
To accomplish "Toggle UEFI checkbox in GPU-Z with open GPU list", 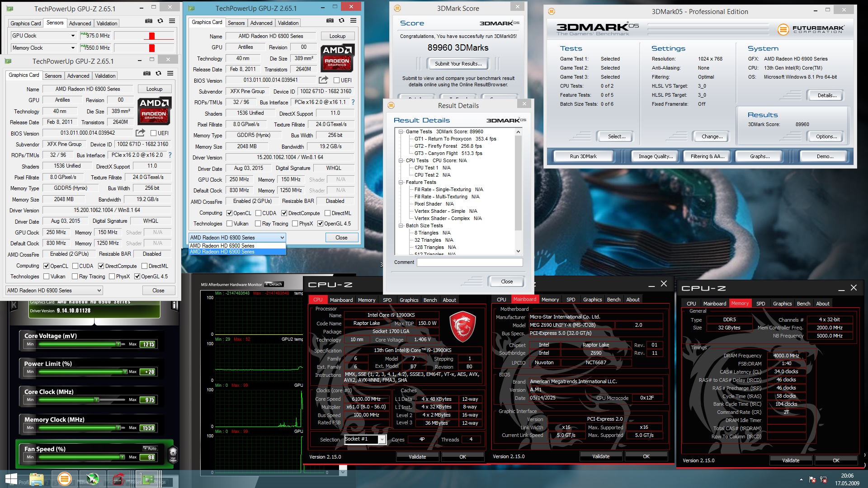I will point(336,80).
